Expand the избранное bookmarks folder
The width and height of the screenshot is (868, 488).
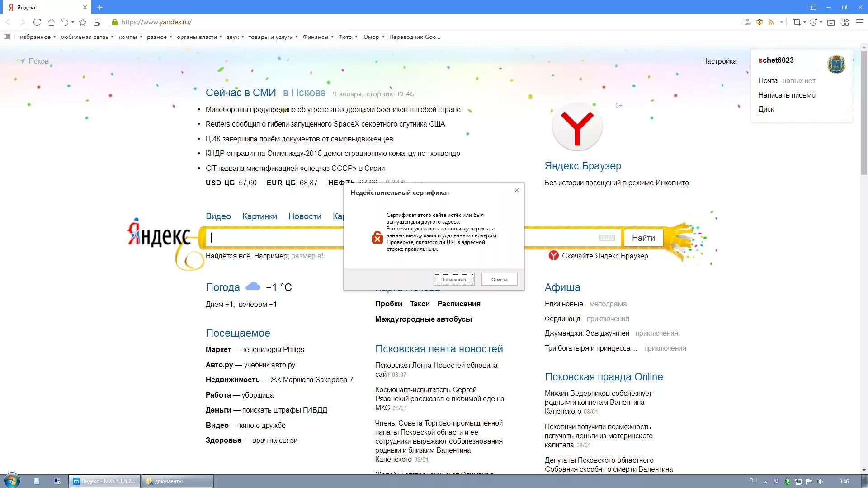(38, 37)
